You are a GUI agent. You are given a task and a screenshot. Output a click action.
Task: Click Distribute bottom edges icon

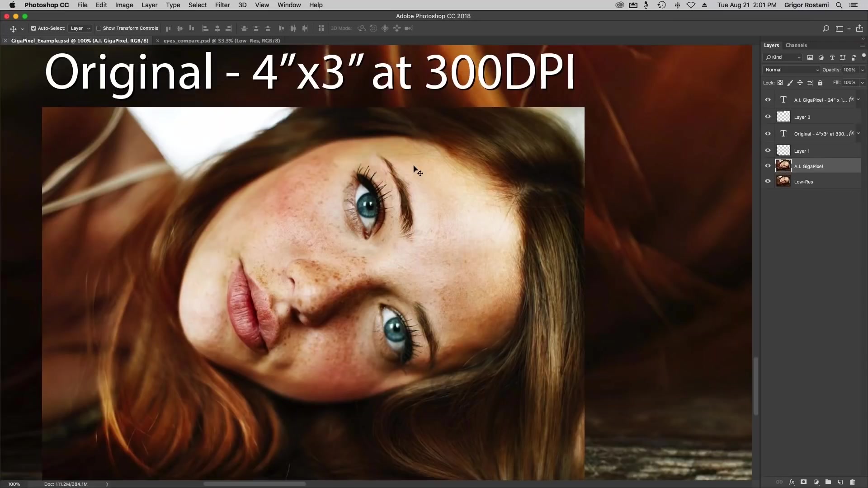pyautogui.click(x=268, y=28)
